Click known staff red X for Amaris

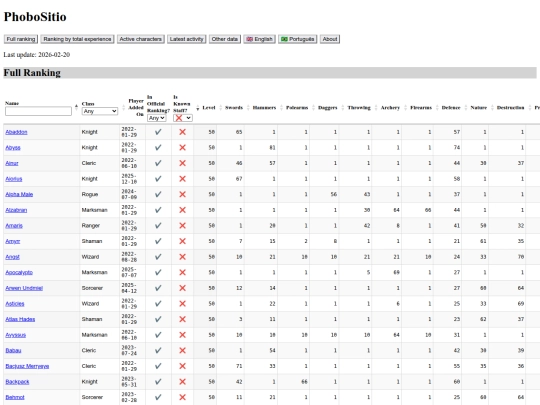(183, 226)
